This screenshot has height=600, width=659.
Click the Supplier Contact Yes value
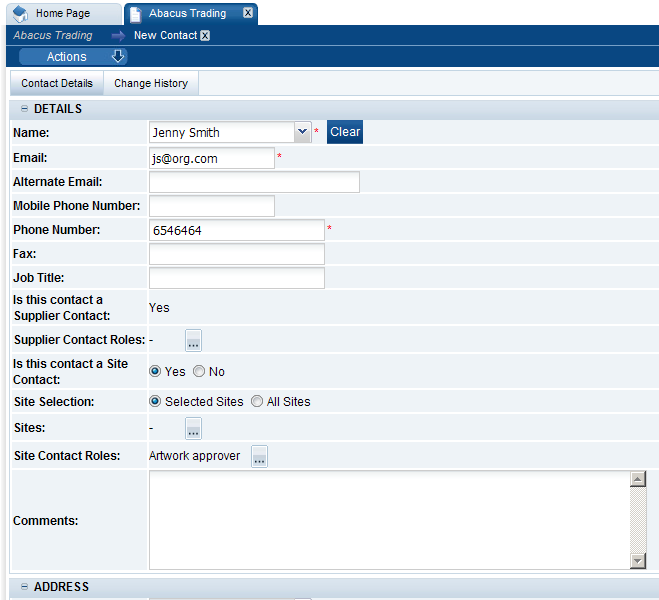[159, 308]
